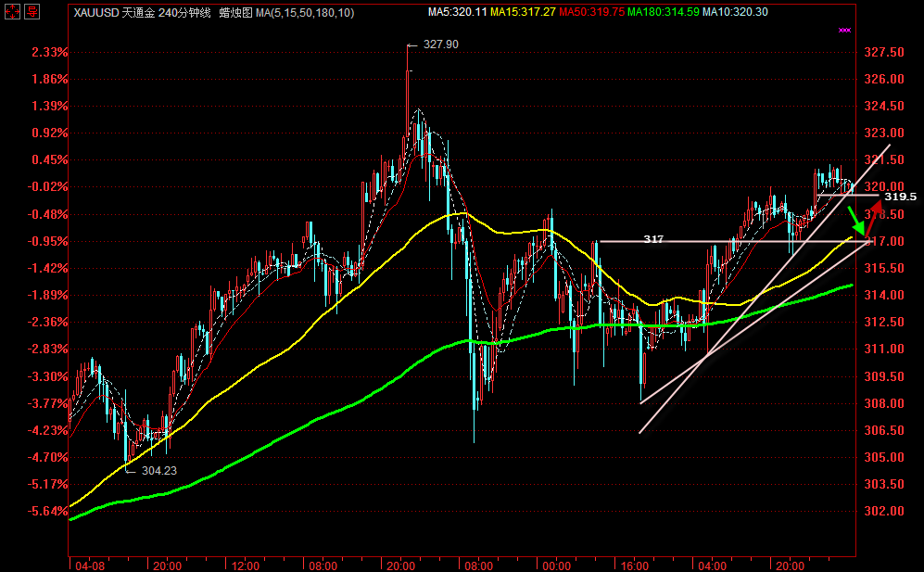Click the MA180:314.59 green legend label
This screenshot has height=572, width=924.
(664, 12)
